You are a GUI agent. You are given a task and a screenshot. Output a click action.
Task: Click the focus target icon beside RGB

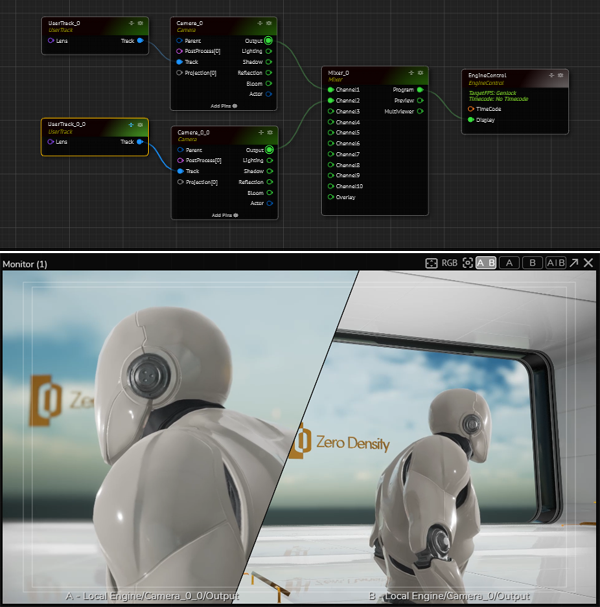(467, 263)
